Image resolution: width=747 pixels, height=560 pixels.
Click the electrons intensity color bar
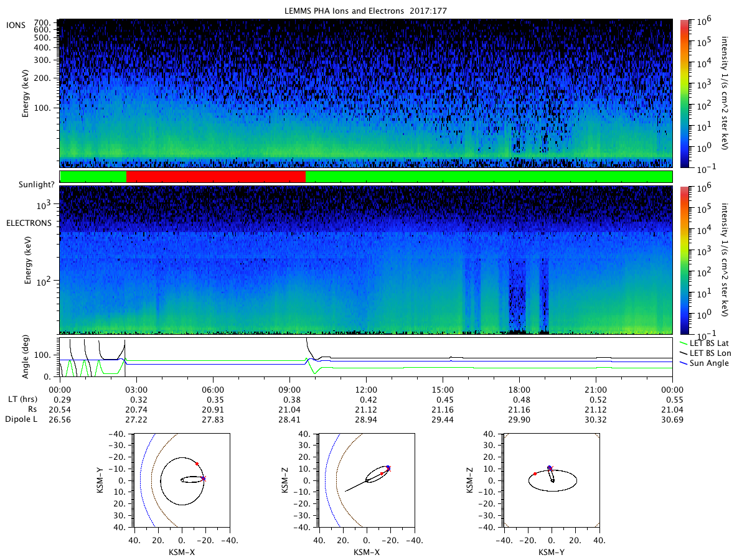point(685,259)
